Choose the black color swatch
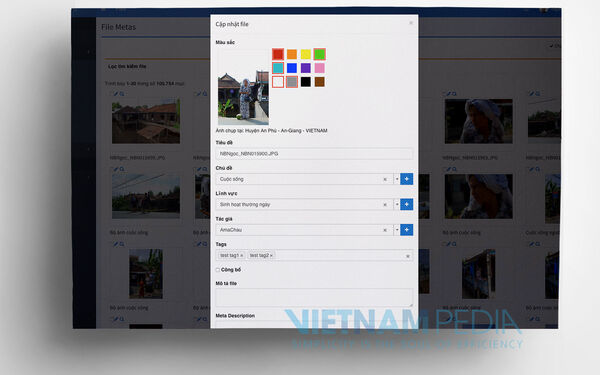Image resolution: width=600 pixels, height=375 pixels. 305,82
